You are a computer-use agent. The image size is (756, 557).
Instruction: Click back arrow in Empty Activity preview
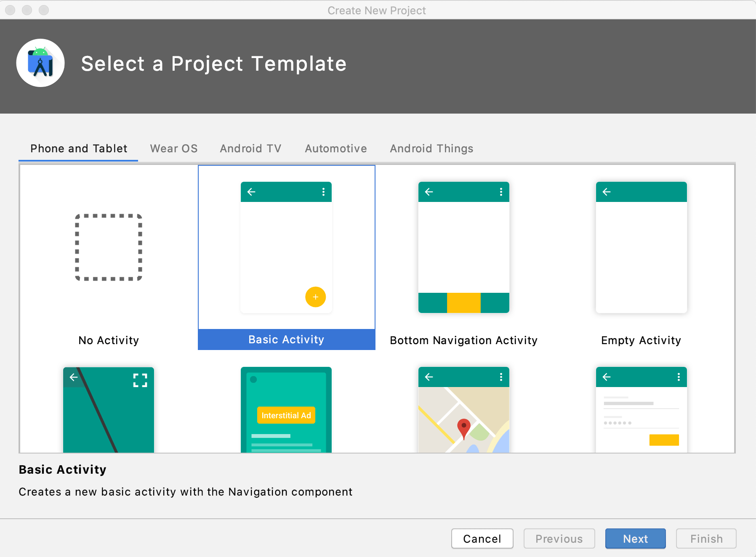tap(606, 192)
